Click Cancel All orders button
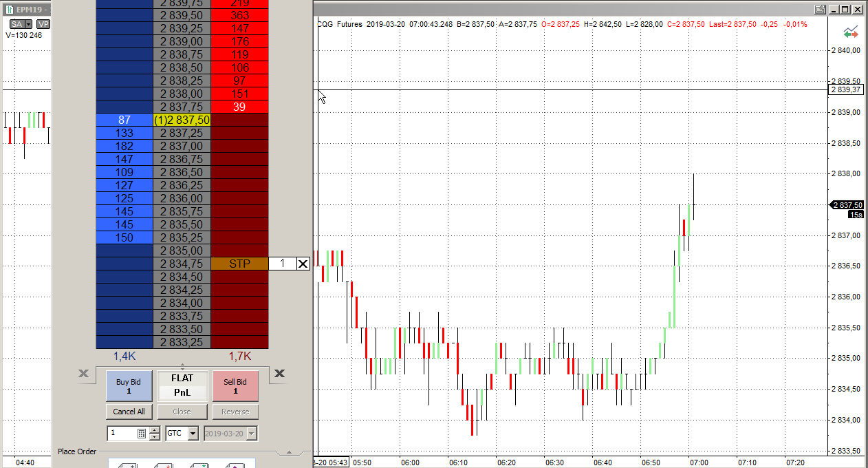868x468 pixels. (x=129, y=412)
